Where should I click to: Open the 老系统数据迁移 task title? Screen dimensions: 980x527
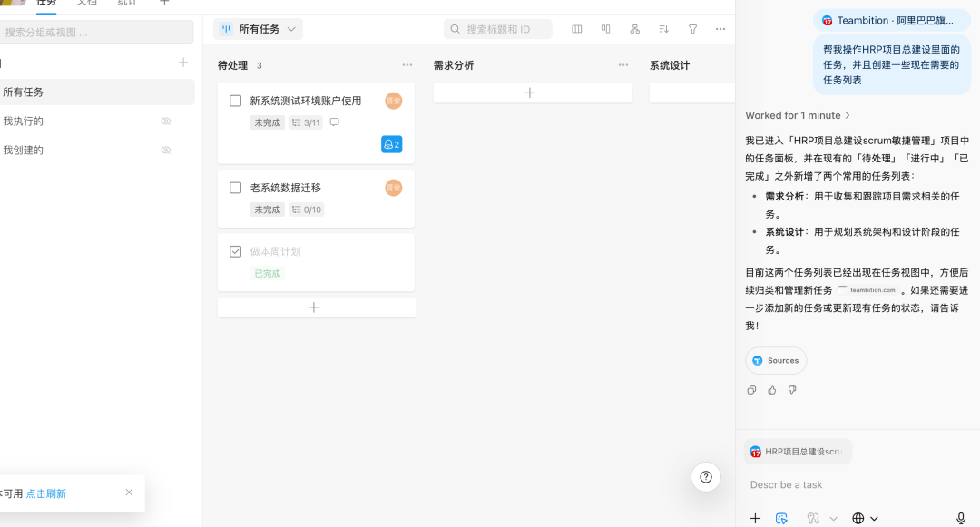click(286, 188)
